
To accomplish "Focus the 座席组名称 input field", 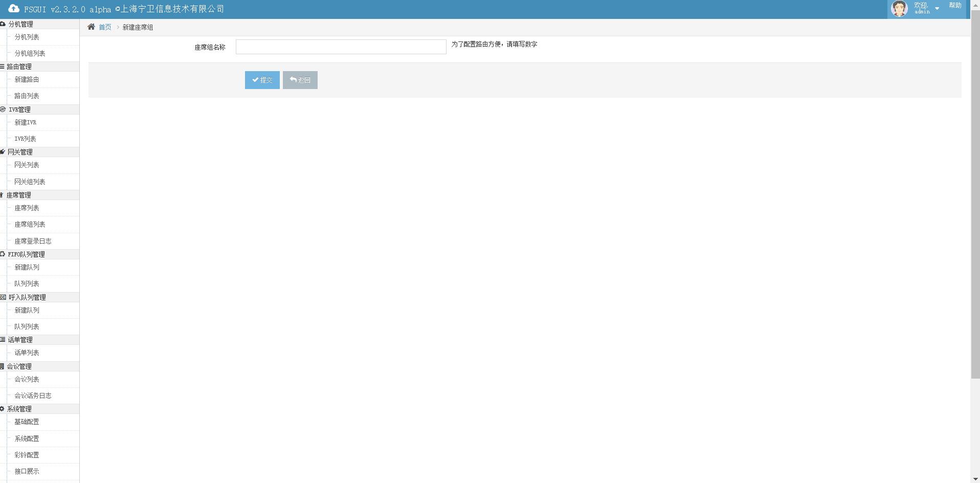I will (x=341, y=47).
